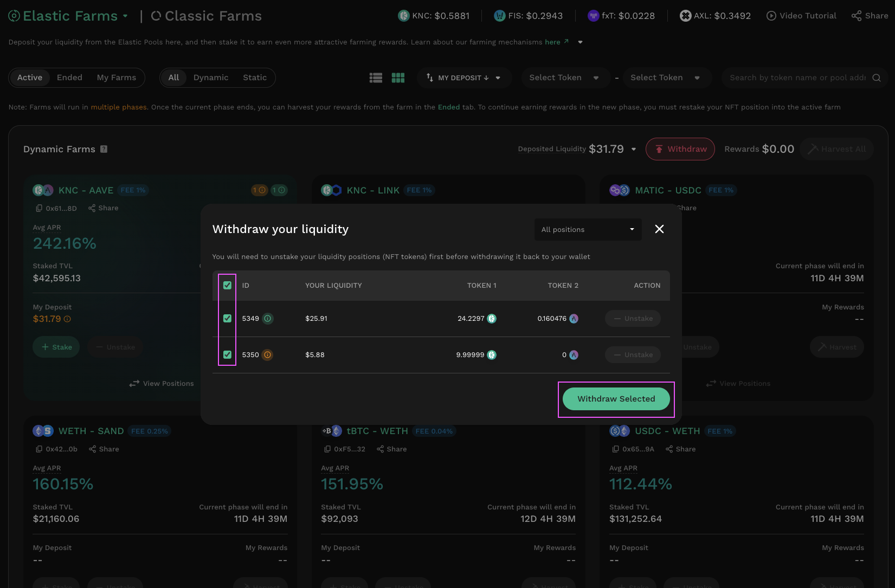Click Unstake for position 5349
The image size is (895, 588).
633,319
